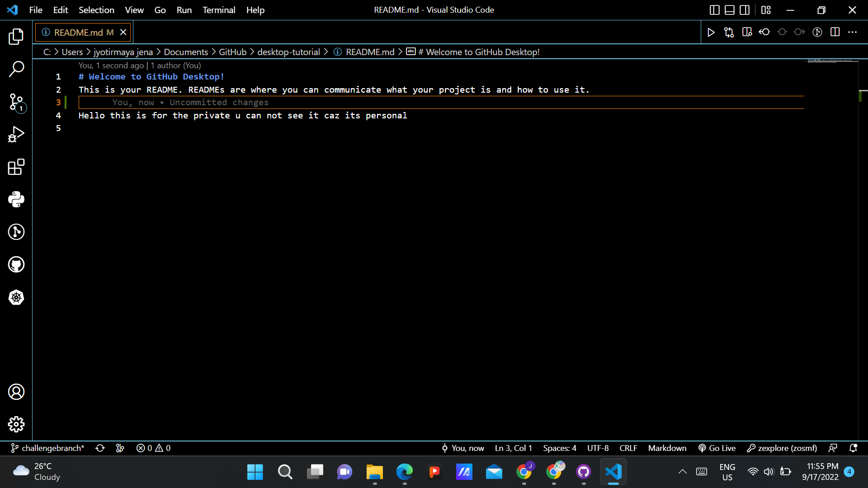Open the Python extension panel
868x488 pixels.
click(x=16, y=199)
